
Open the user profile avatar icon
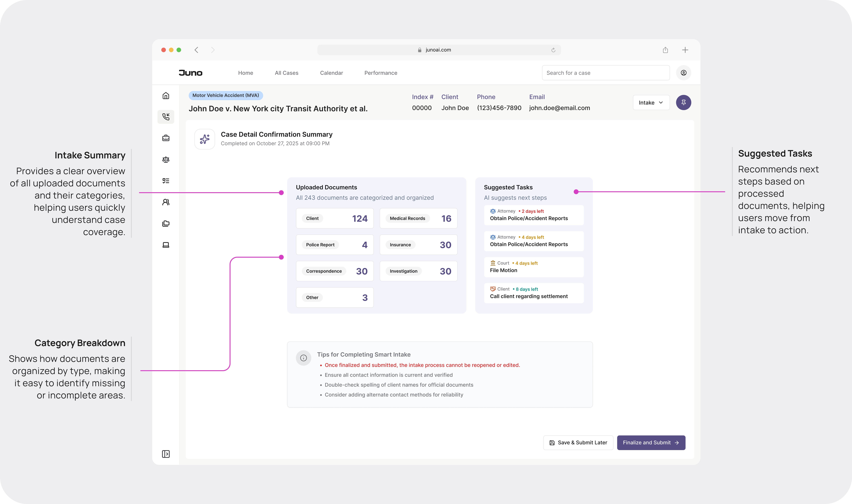tap(683, 73)
